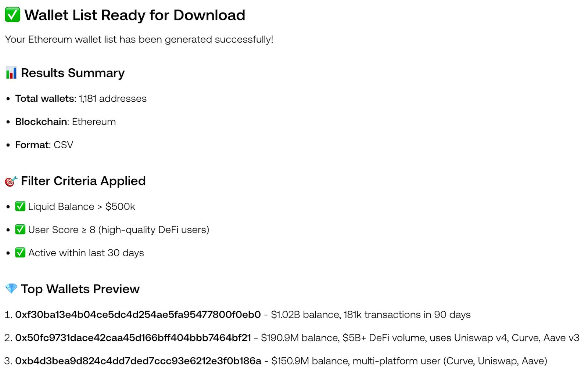Click the Format bold label

coord(32,145)
